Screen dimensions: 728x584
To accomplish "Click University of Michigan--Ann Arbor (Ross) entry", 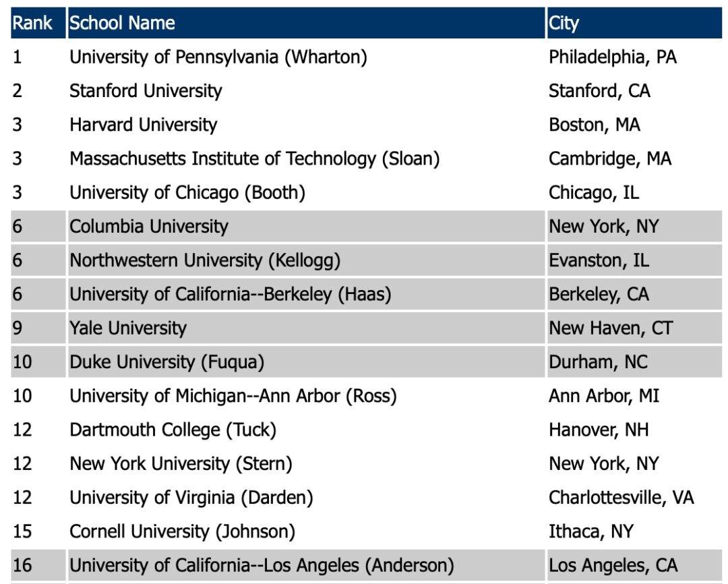I will [x=233, y=396].
